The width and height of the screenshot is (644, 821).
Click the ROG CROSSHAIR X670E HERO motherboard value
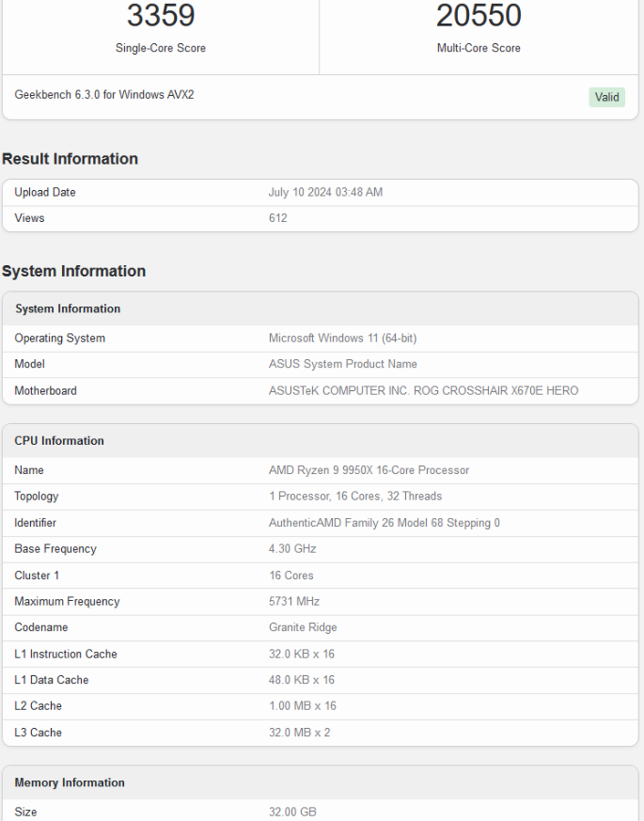click(x=424, y=390)
